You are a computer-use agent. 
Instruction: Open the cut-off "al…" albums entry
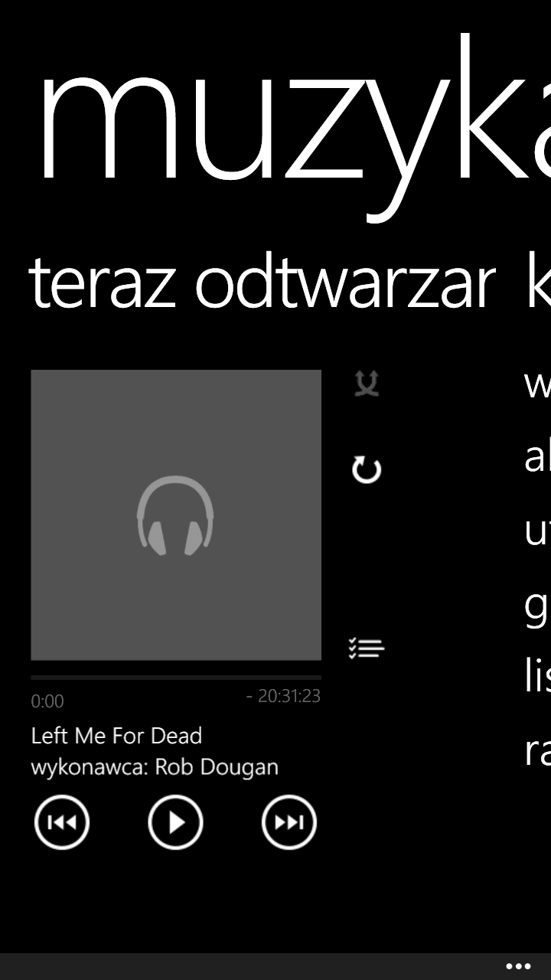pyautogui.click(x=537, y=457)
